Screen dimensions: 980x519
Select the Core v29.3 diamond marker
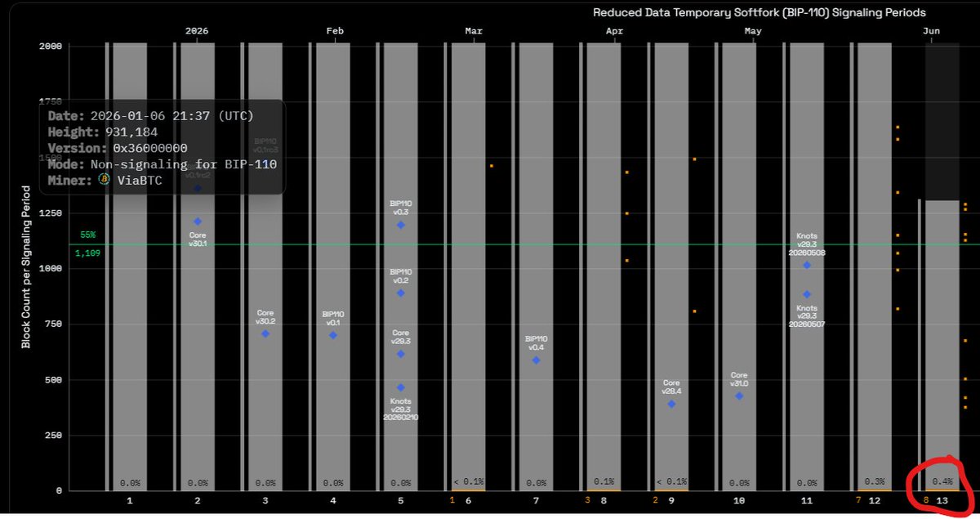(401, 354)
